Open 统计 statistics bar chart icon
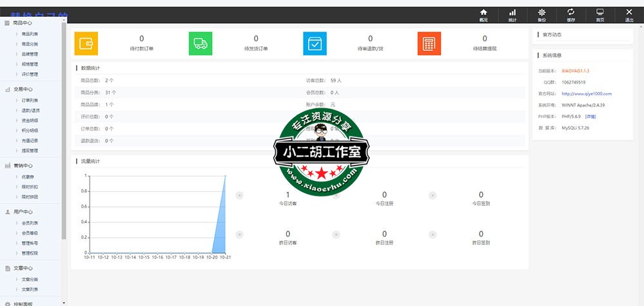The width and height of the screenshot is (644, 306). click(x=512, y=13)
